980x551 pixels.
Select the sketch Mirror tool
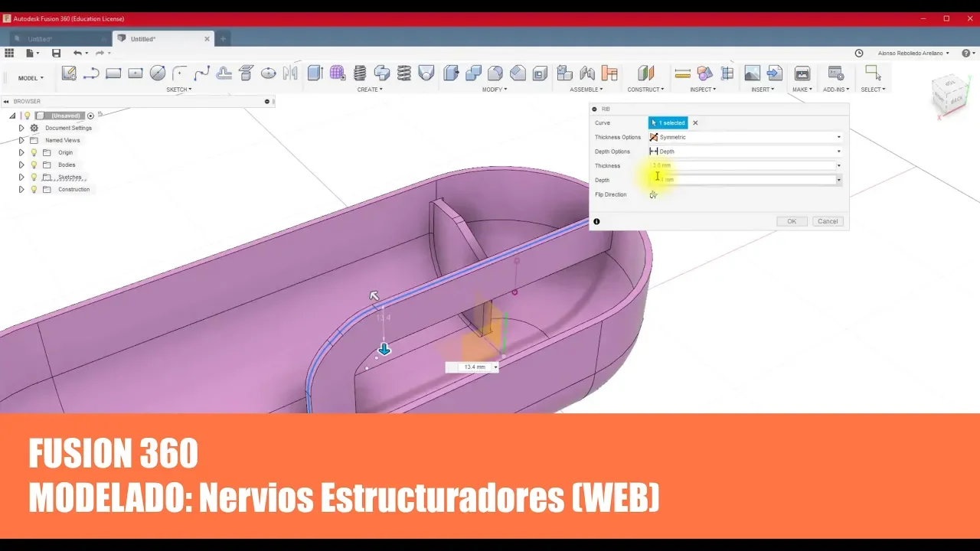[290, 73]
